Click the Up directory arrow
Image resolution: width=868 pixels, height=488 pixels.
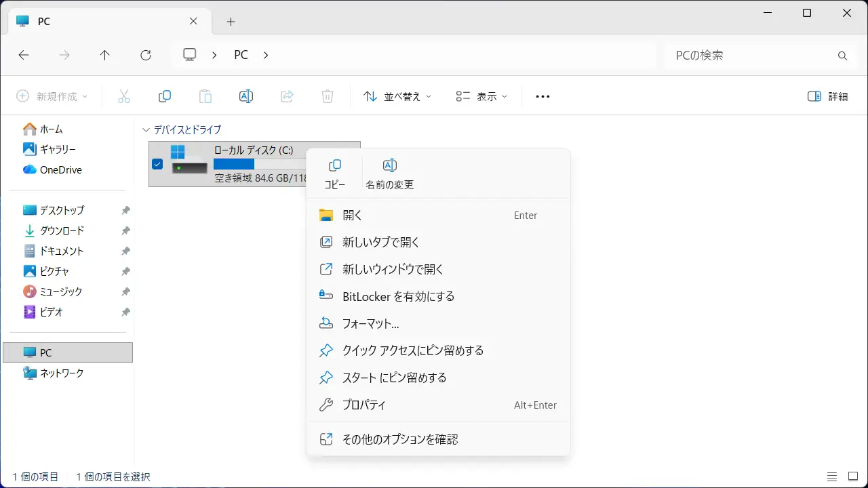pos(104,56)
